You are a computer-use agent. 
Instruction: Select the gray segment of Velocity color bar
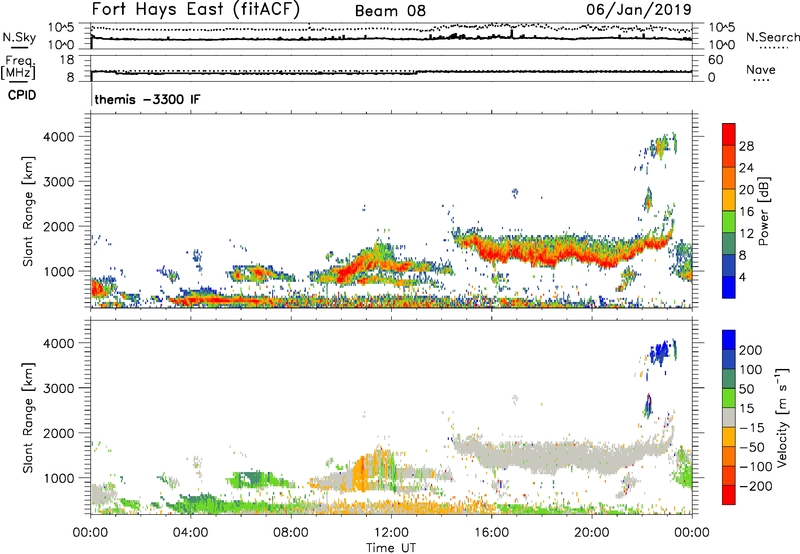729,417
